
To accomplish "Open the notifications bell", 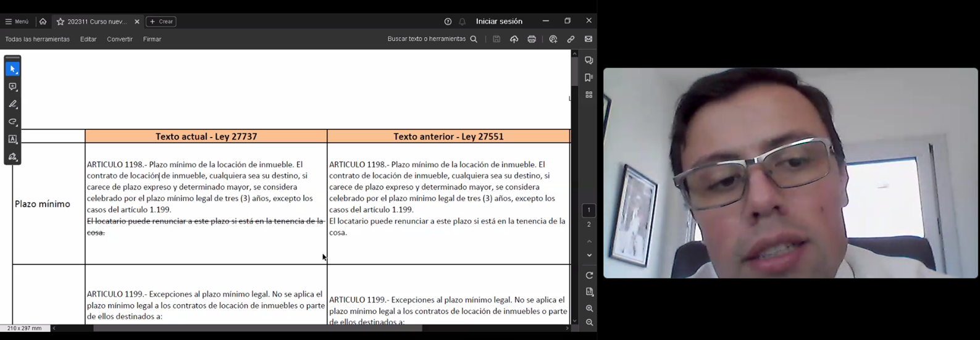I will pos(463,22).
